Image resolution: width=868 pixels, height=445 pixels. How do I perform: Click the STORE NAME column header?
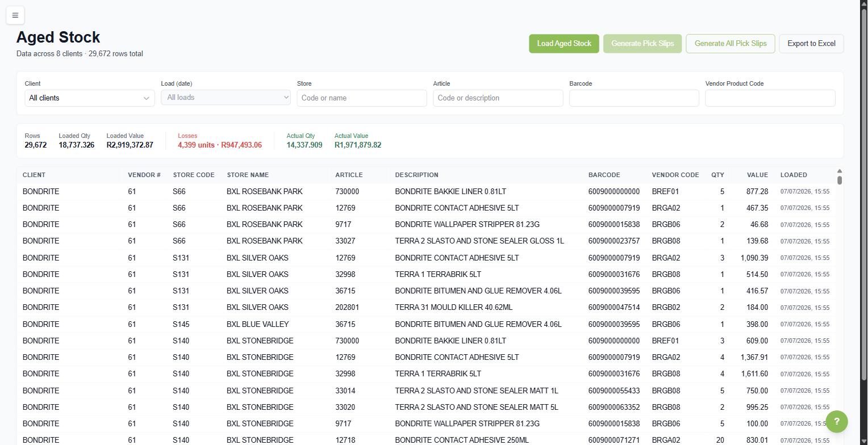(248, 175)
